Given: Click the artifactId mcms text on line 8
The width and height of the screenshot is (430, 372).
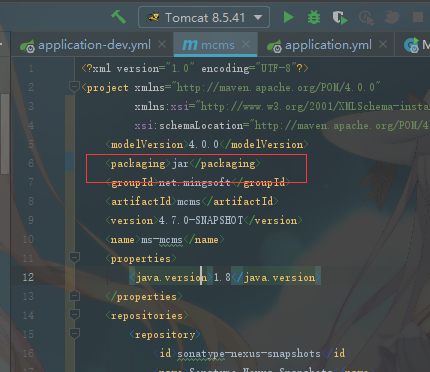Looking at the screenshot, I should (x=192, y=201).
